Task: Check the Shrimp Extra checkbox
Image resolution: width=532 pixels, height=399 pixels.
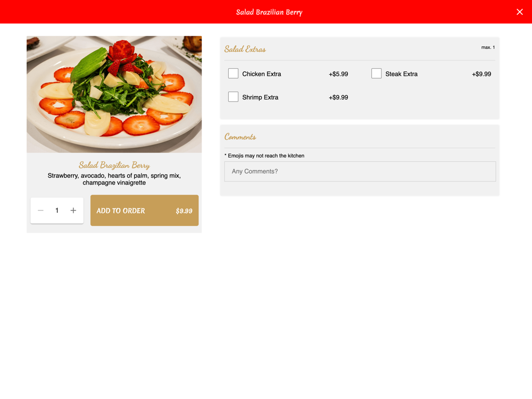Action: click(x=233, y=97)
